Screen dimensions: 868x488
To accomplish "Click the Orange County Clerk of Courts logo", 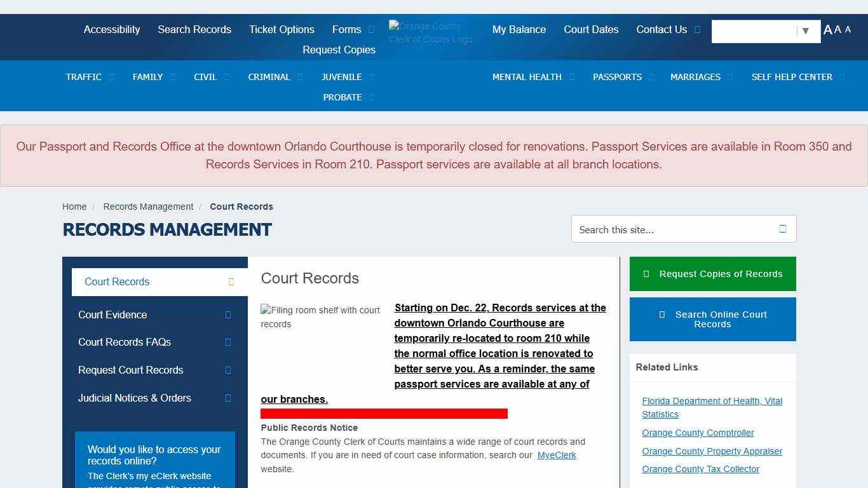I will pos(430,32).
